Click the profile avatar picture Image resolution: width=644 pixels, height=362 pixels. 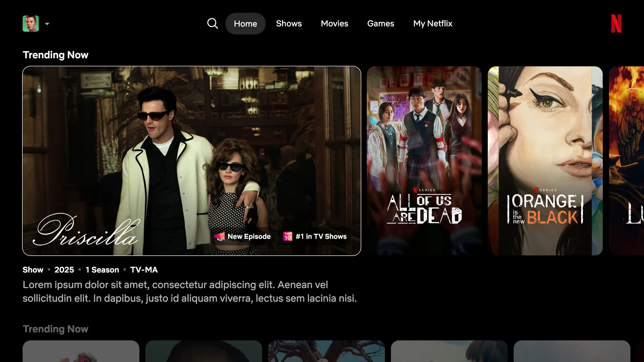pos(31,23)
